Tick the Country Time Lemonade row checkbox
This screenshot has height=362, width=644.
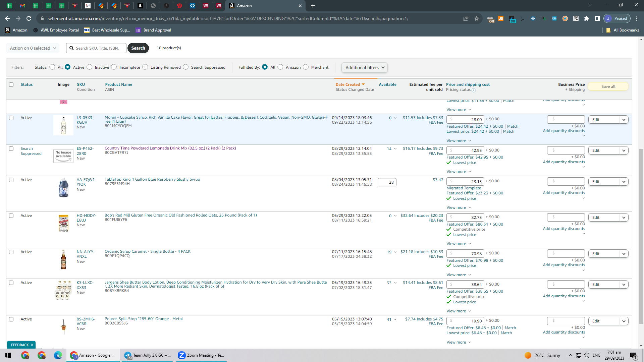click(11, 148)
